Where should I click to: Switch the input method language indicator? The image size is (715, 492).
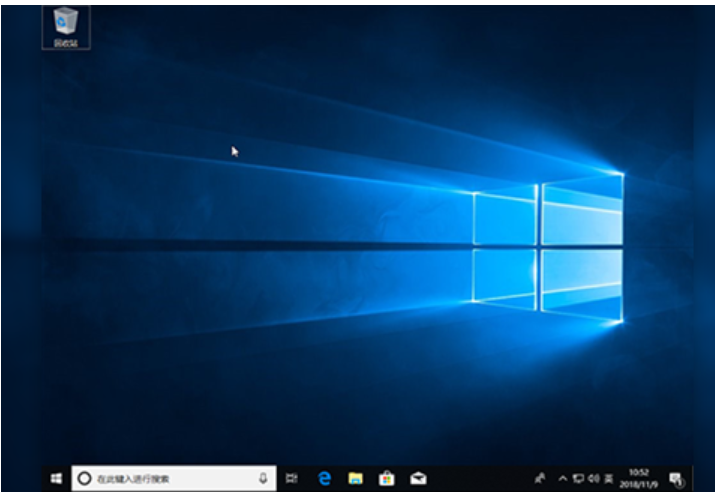[608, 479]
